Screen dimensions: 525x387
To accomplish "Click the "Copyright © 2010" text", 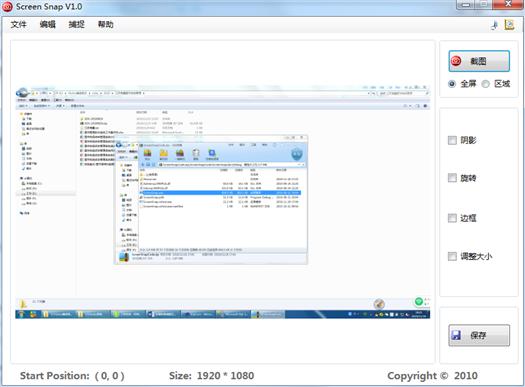I will click(432, 376).
